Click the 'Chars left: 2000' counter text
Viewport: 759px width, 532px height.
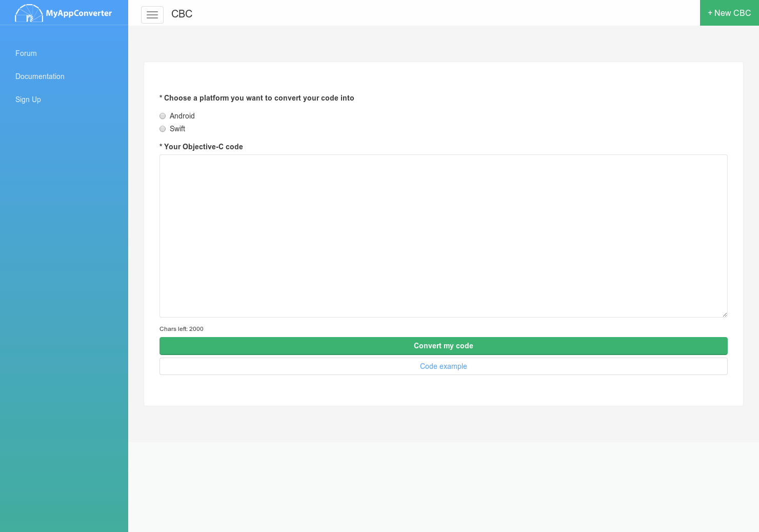coord(182,329)
